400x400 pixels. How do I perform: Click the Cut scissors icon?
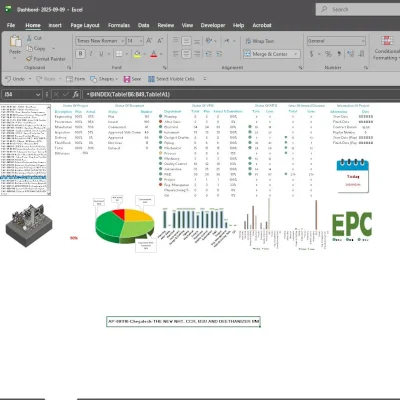[29, 38]
